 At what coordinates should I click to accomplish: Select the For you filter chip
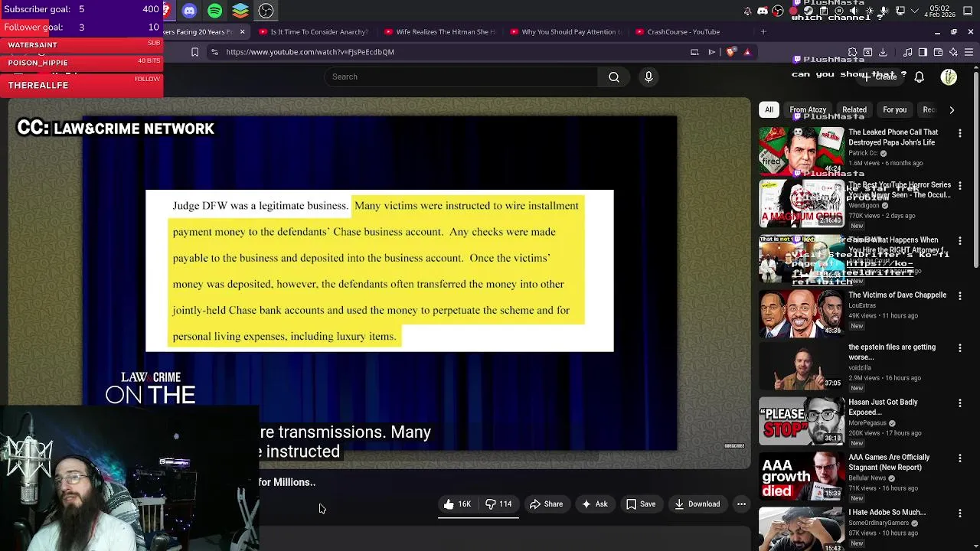[894, 109]
